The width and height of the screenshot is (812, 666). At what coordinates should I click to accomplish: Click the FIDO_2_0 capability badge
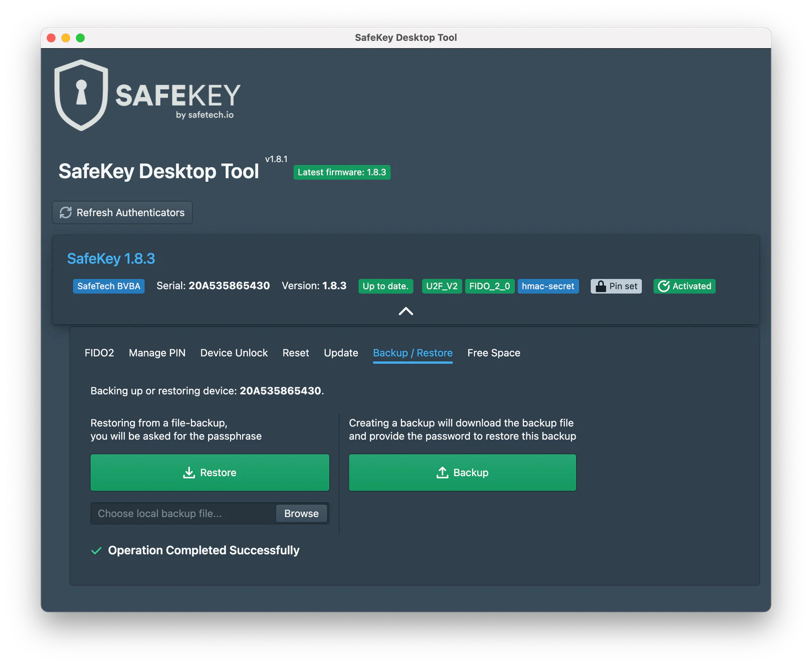pos(490,286)
